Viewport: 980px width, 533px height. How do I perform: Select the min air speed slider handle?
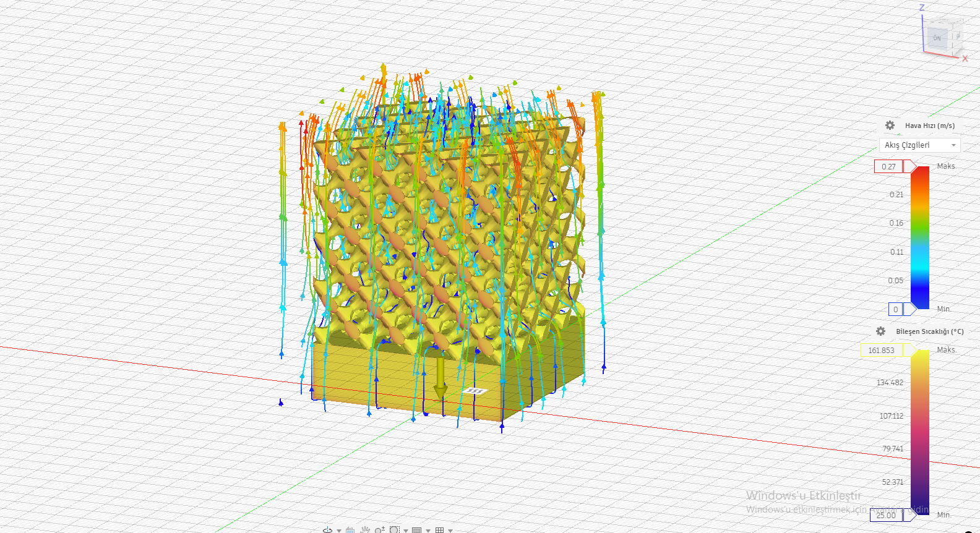coord(910,309)
